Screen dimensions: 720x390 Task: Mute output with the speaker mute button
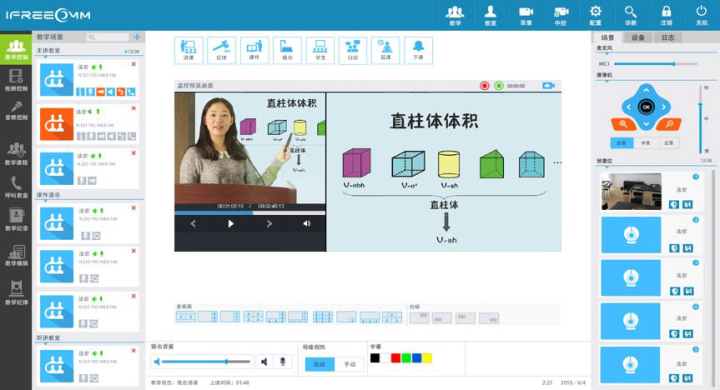point(264,362)
